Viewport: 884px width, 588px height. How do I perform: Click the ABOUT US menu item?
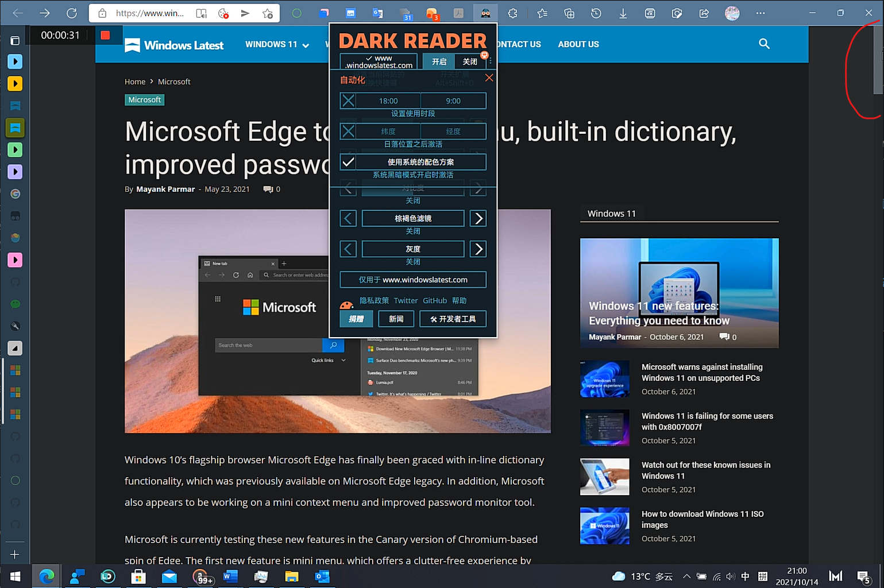[578, 44]
